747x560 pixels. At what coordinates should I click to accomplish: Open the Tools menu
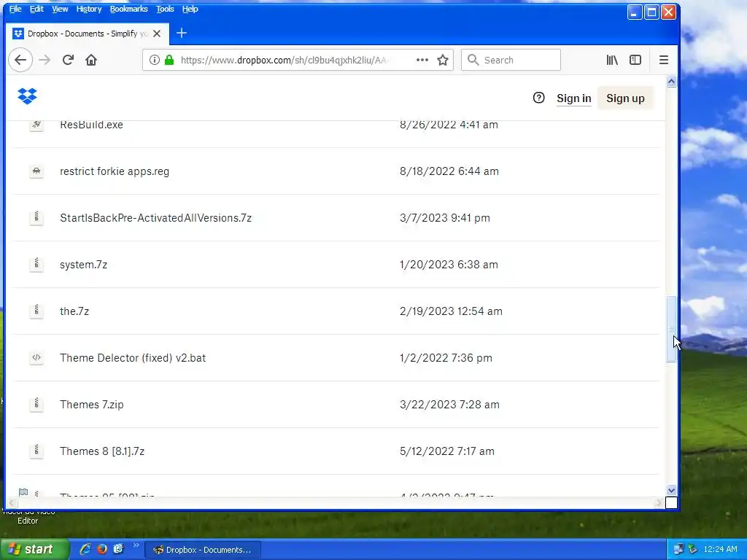pos(165,9)
